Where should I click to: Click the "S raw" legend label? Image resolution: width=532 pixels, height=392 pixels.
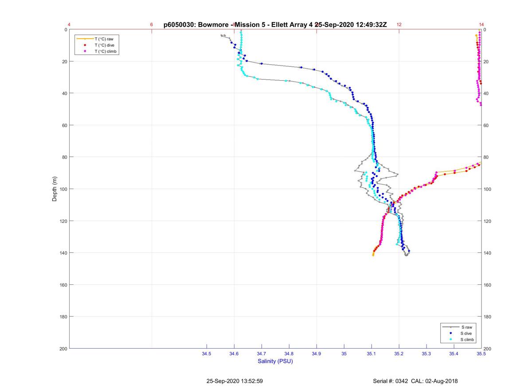tap(466, 327)
